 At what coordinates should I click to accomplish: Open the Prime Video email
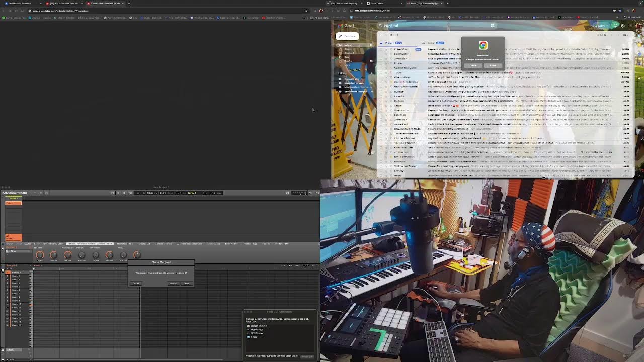point(506,49)
